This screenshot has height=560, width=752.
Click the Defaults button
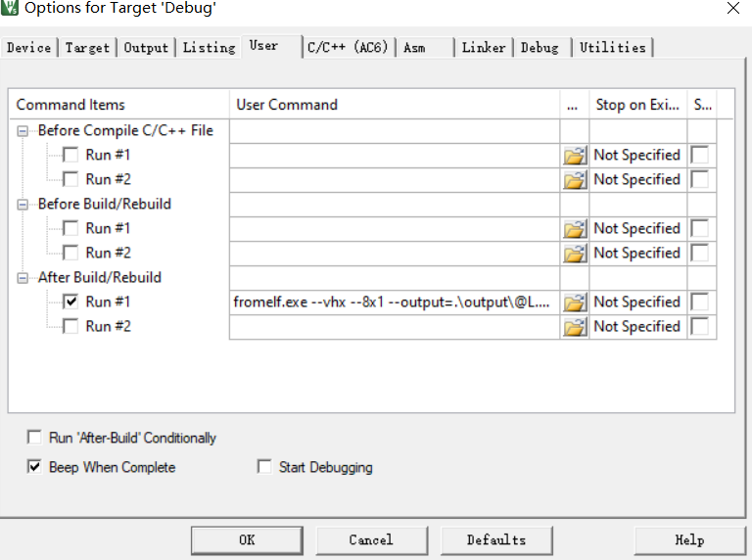pyautogui.click(x=496, y=539)
